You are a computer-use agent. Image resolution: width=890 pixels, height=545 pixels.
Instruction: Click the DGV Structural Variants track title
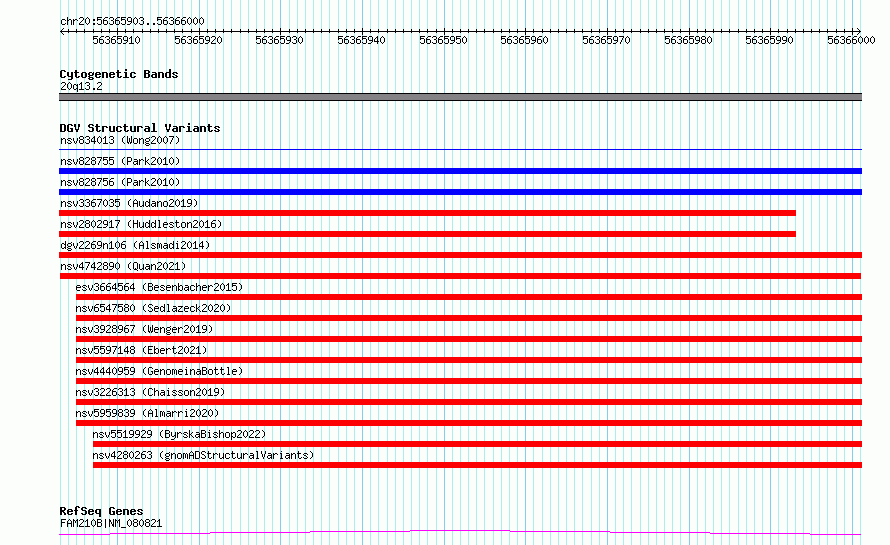tap(140, 128)
